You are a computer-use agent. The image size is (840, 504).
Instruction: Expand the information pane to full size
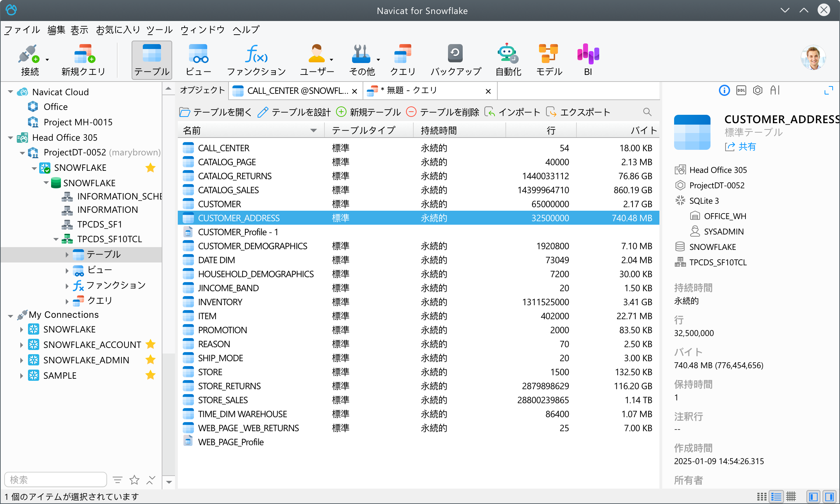coord(828,91)
